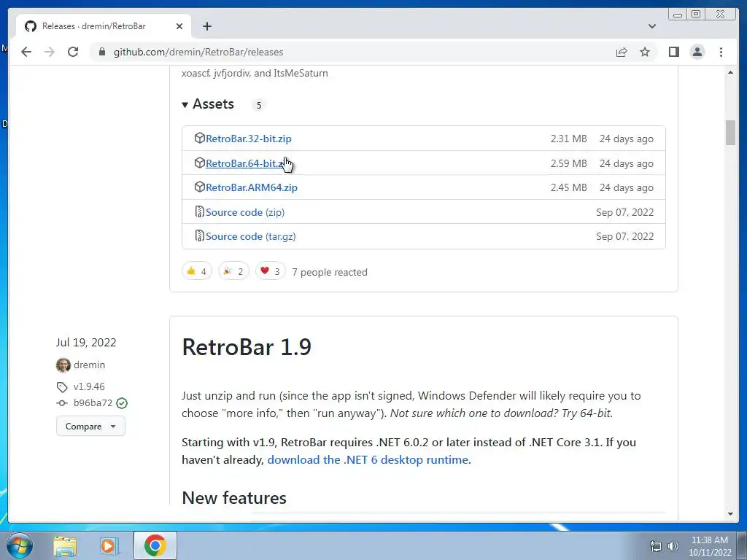The image size is (747, 560).
Task: Open Windows Explorer from taskbar
Action: (x=65, y=545)
